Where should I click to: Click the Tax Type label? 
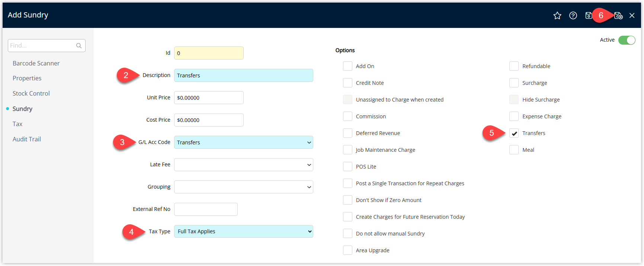pyautogui.click(x=160, y=231)
